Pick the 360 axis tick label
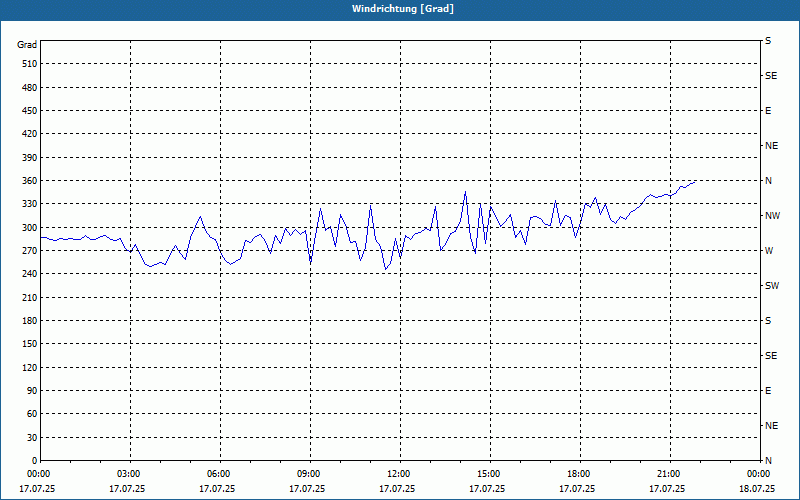 pos(29,181)
